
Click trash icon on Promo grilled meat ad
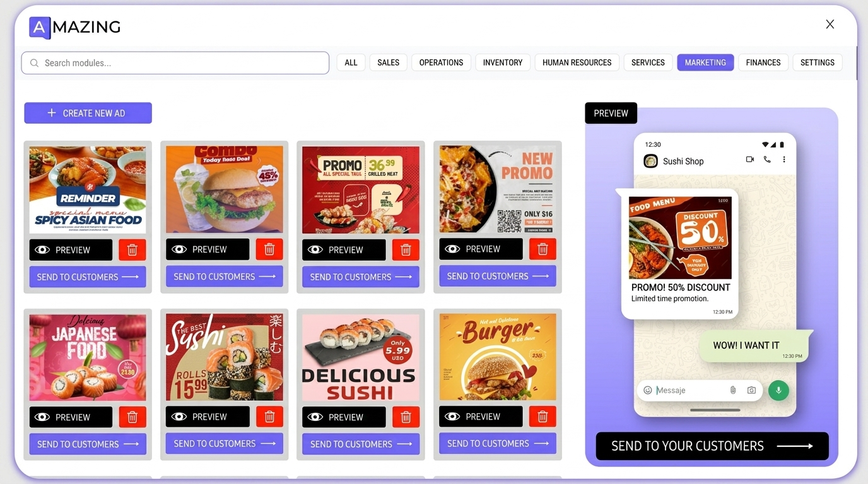[406, 250]
